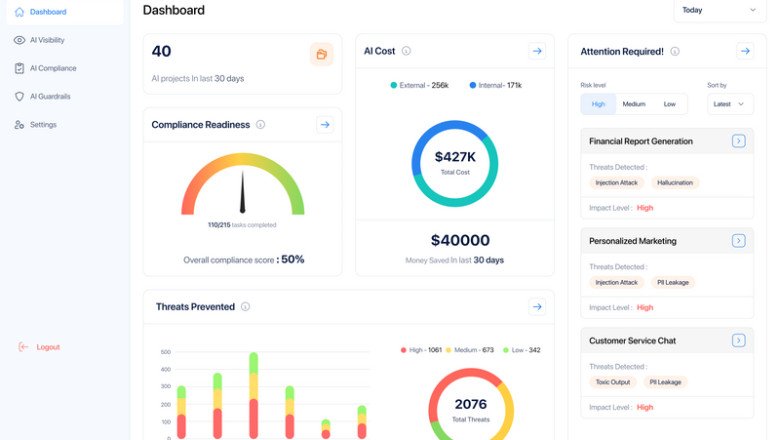
Task: Toggle External cost legend item
Action: pyautogui.click(x=419, y=86)
